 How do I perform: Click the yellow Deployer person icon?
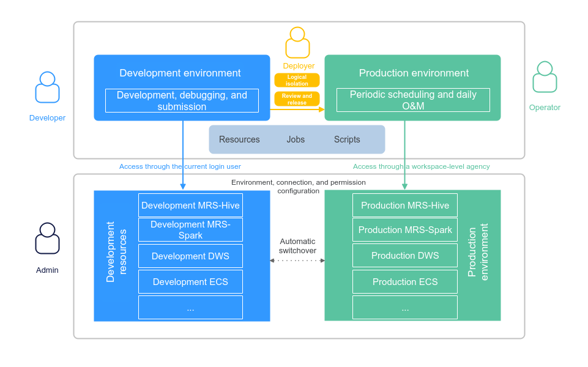[298, 42]
